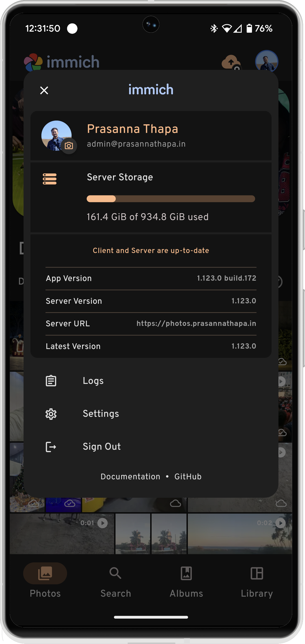The width and height of the screenshot is (305, 644).
Task: Open the Logs menu entry
Action: 151,381
